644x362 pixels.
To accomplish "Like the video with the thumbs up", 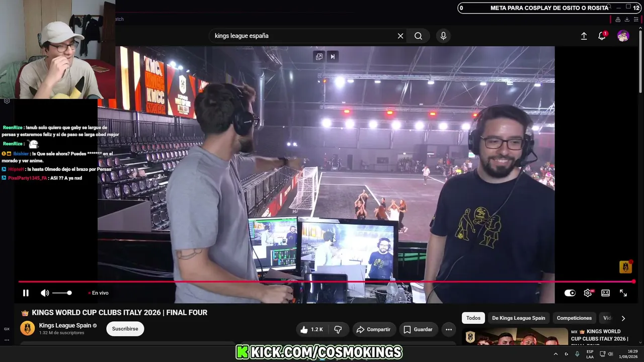I will click(x=311, y=329).
